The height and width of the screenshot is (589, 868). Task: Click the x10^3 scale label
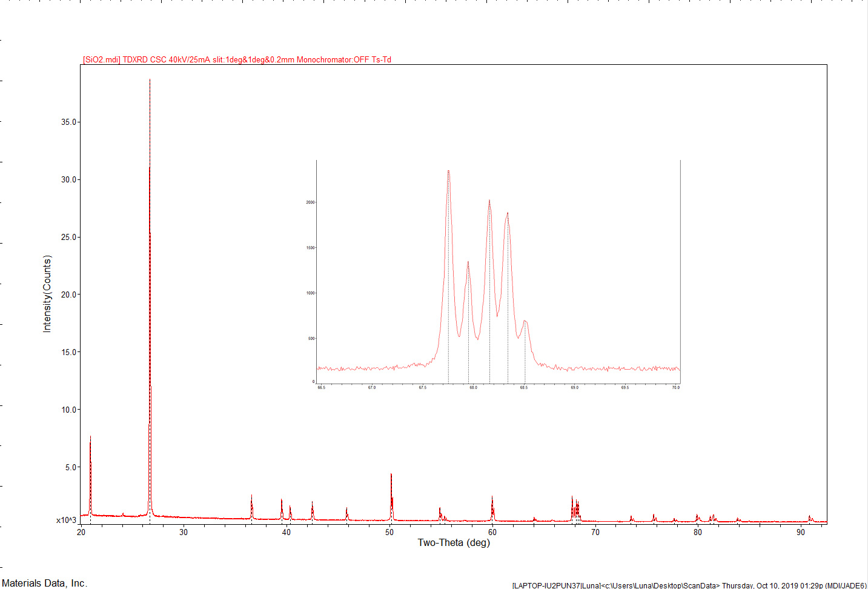(x=66, y=520)
